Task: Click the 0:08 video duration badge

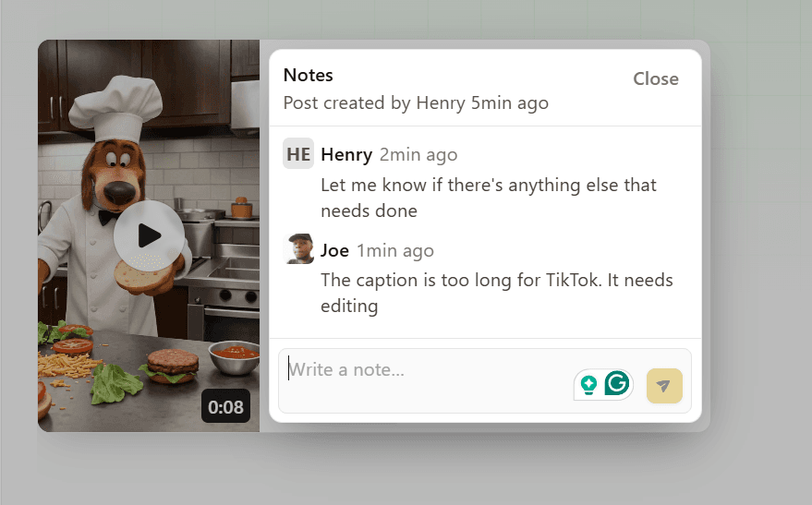Action: (225, 407)
